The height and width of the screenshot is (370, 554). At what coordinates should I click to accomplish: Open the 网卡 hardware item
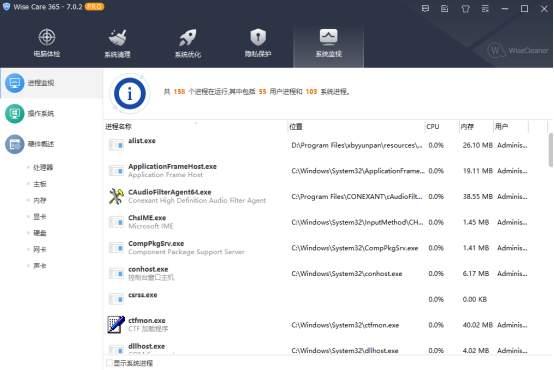(40, 249)
